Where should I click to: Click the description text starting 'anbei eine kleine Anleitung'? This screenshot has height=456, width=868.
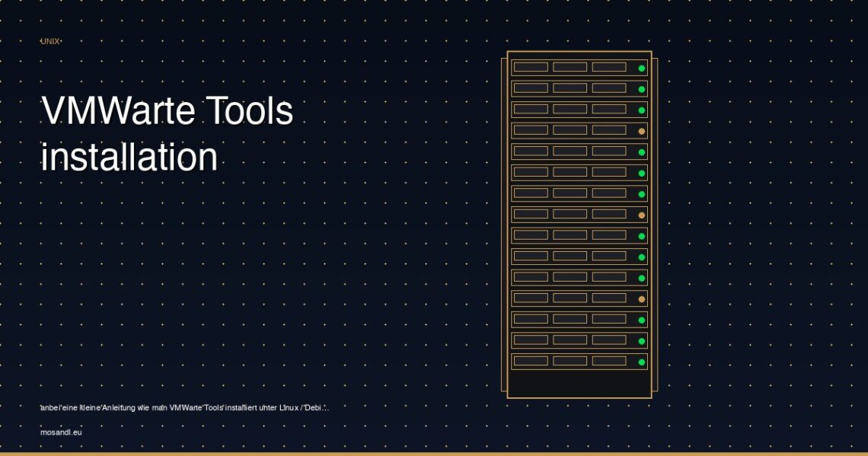(184, 408)
